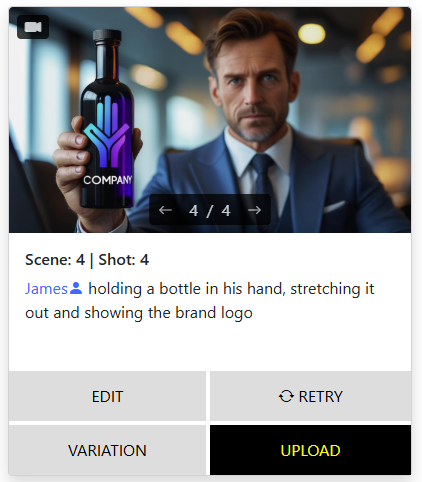Open the generated shot image preview
This screenshot has height=482, width=422.
[x=210, y=120]
